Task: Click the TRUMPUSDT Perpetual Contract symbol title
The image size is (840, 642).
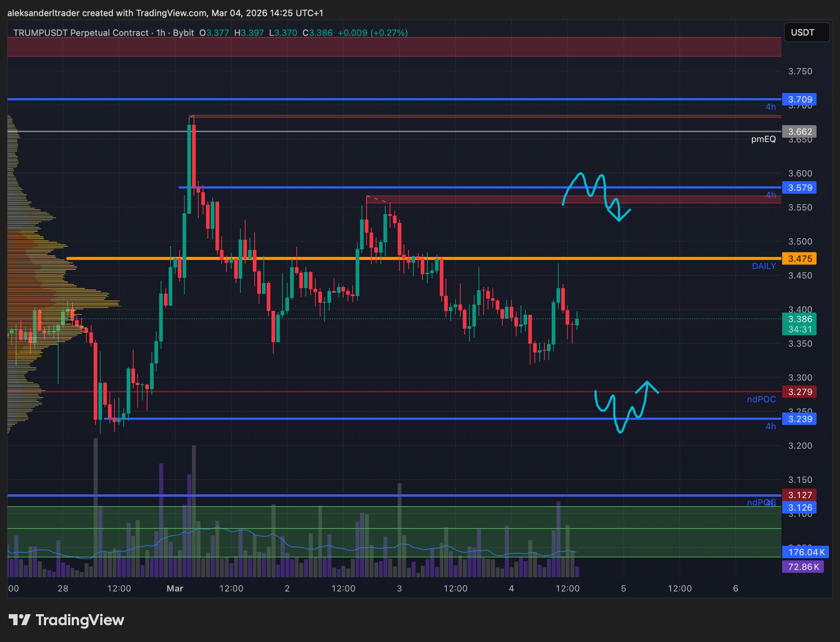Action: (81, 33)
